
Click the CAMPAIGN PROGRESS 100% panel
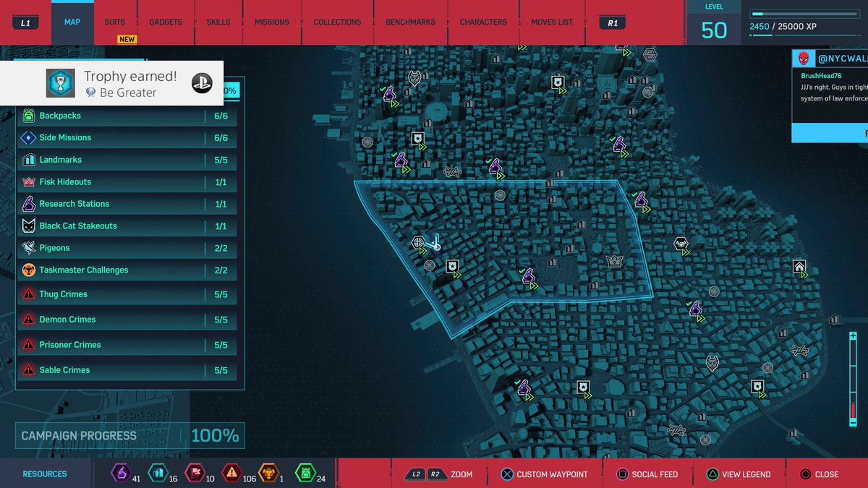[x=130, y=436]
